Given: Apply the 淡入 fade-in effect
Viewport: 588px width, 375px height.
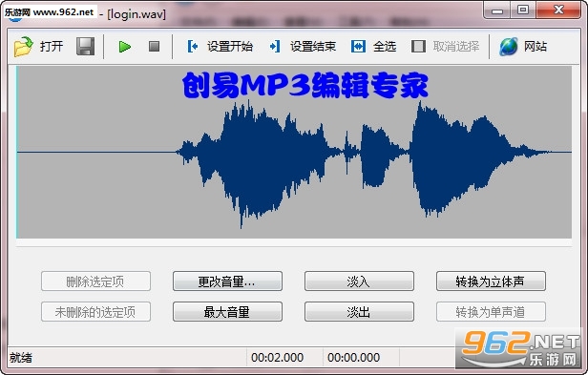Looking at the screenshot, I should [359, 281].
